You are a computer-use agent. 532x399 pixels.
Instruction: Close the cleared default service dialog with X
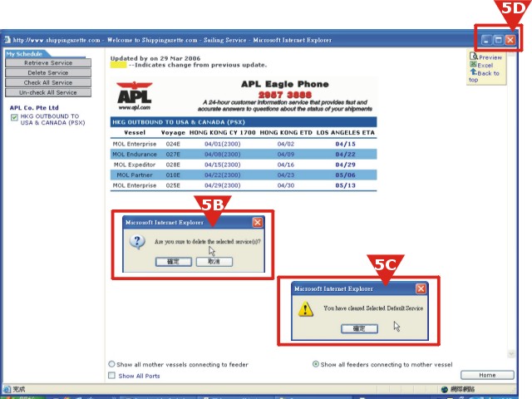pyautogui.click(x=421, y=288)
